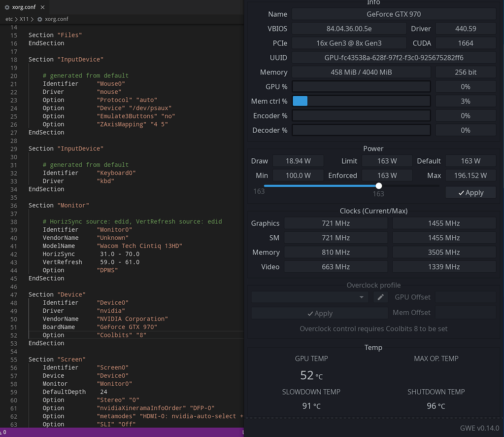Apply the power limit setting
Screen dimensions: 504x437
pos(470,193)
